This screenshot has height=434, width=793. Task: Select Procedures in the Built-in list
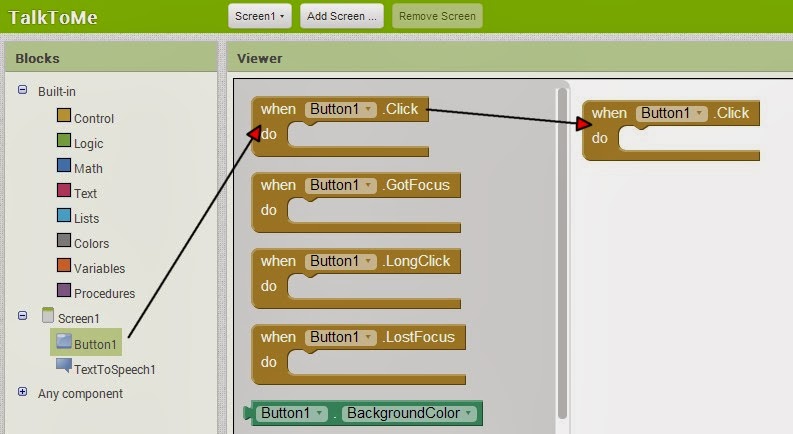point(105,293)
